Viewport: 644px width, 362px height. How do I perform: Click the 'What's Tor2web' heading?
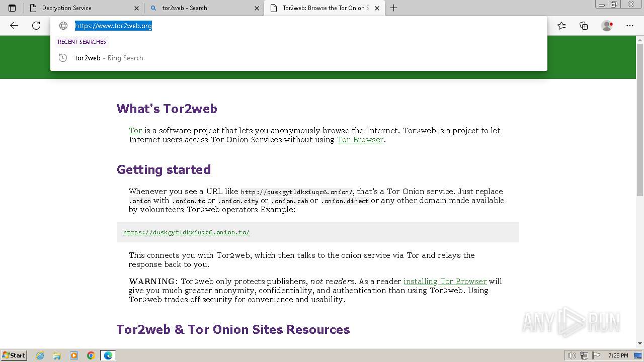[x=167, y=109]
